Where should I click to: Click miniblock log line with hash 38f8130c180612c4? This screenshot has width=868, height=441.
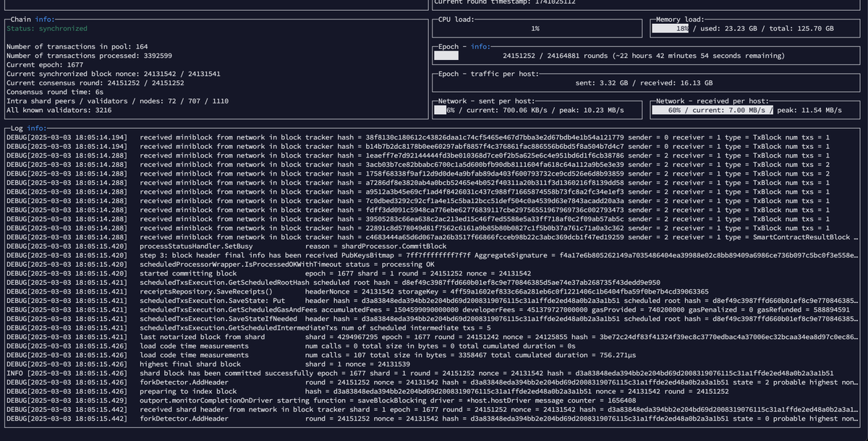point(417,137)
